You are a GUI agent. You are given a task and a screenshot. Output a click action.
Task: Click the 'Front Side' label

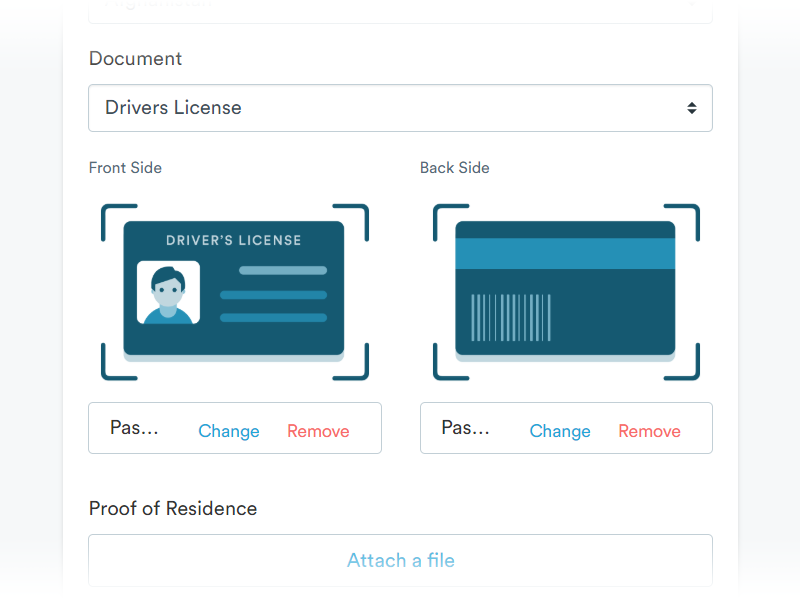coord(125,168)
